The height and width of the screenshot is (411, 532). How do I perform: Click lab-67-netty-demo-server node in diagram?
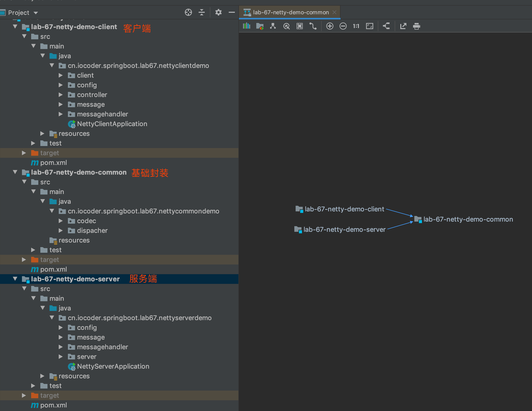tap(344, 229)
